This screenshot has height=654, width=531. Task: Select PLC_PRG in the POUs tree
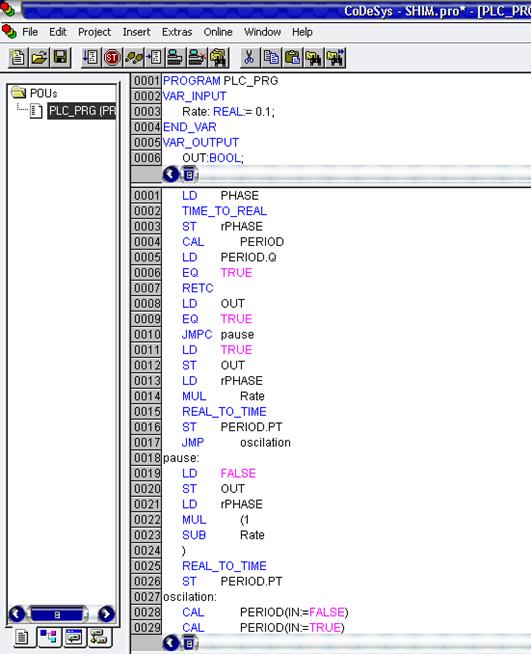tap(82, 111)
